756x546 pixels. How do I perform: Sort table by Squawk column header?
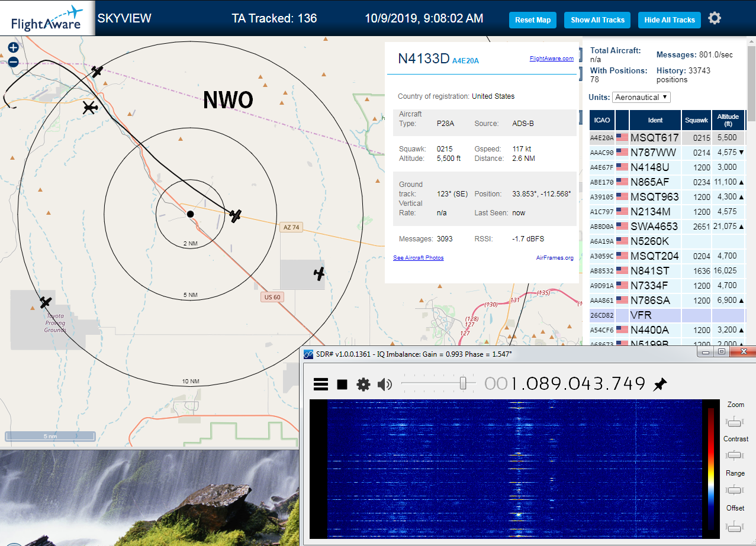tap(696, 120)
